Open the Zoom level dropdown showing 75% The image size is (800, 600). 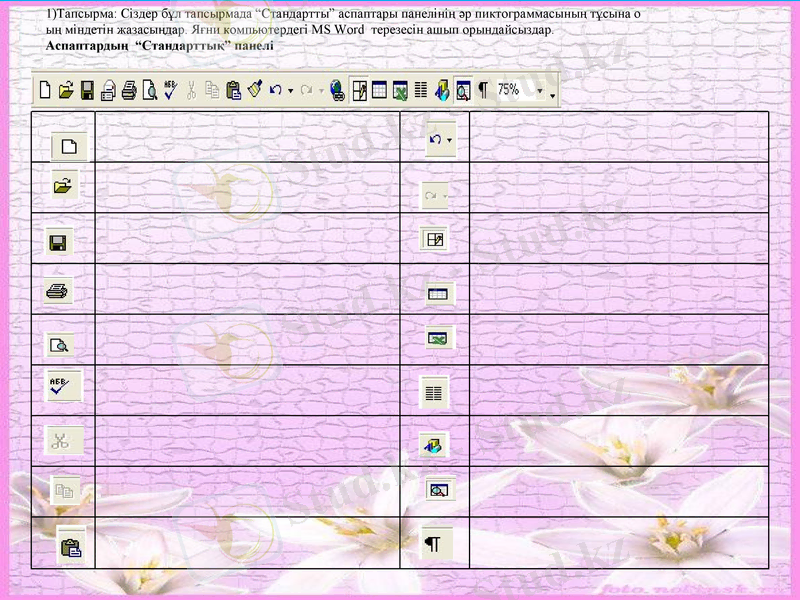pyautogui.click(x=540, y=88)
